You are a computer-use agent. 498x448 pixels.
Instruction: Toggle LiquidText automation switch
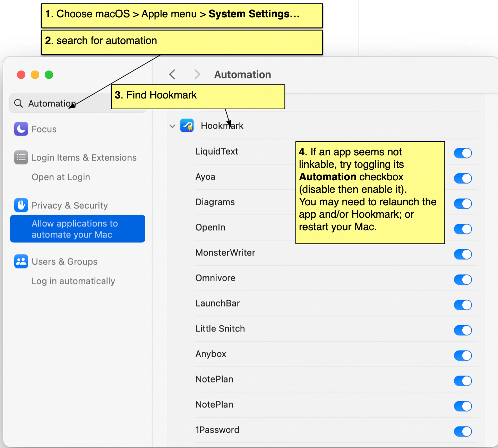pyautogui.click(x=463, y=153)
